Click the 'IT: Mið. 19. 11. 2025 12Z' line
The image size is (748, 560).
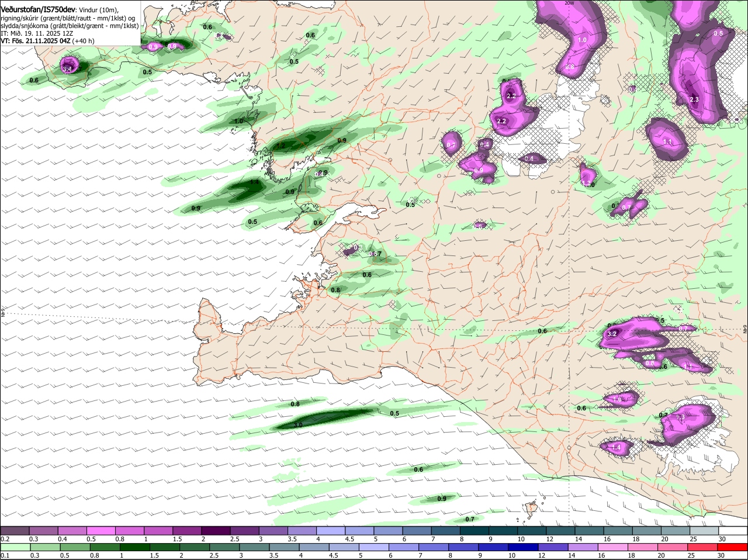point(37,33)
